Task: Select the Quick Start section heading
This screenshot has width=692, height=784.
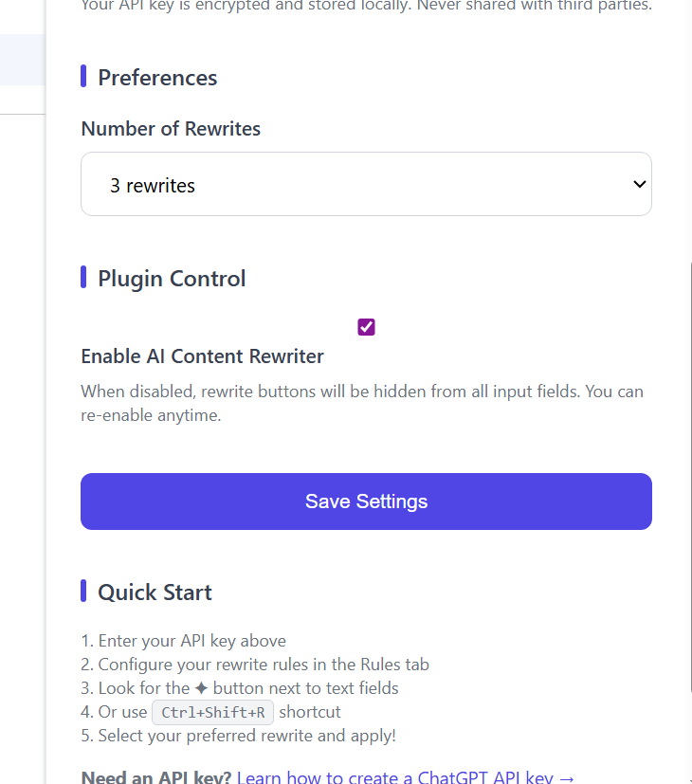Action: point(155,593)
